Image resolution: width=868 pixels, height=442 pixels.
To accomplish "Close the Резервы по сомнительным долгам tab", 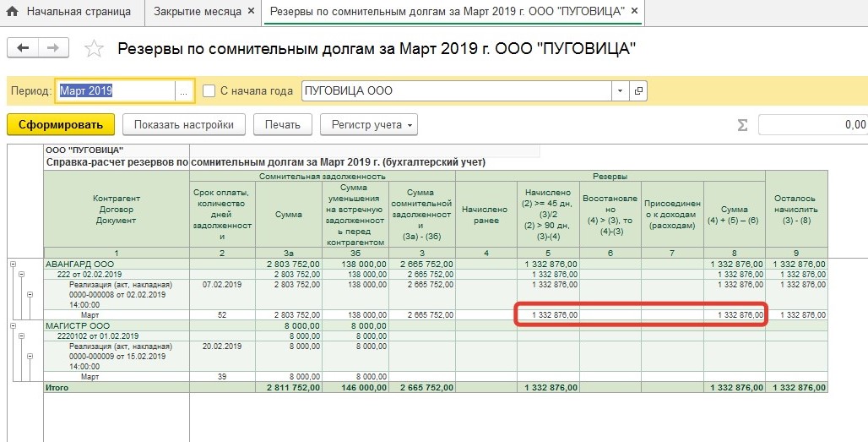I will tap(634, 12).
